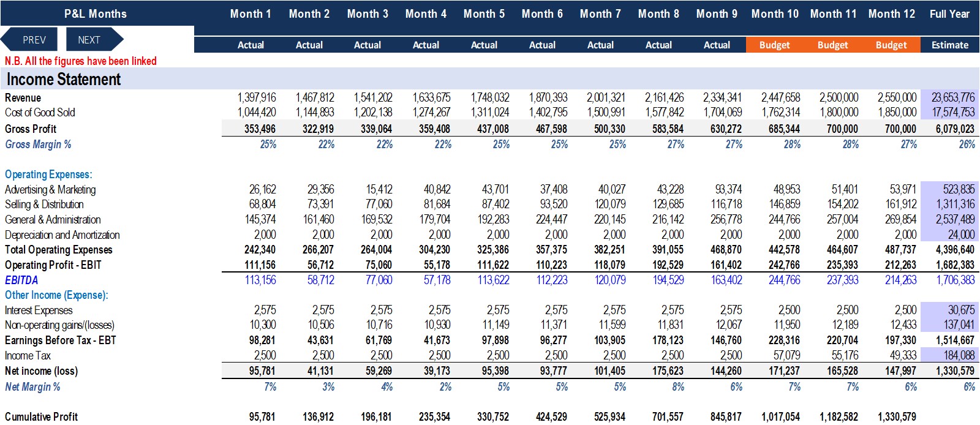Viewport: 980px width, 425px height.
Task: Click Month 4 Net income 39,173
Action: pyautogui.click(x=437, y=371)
